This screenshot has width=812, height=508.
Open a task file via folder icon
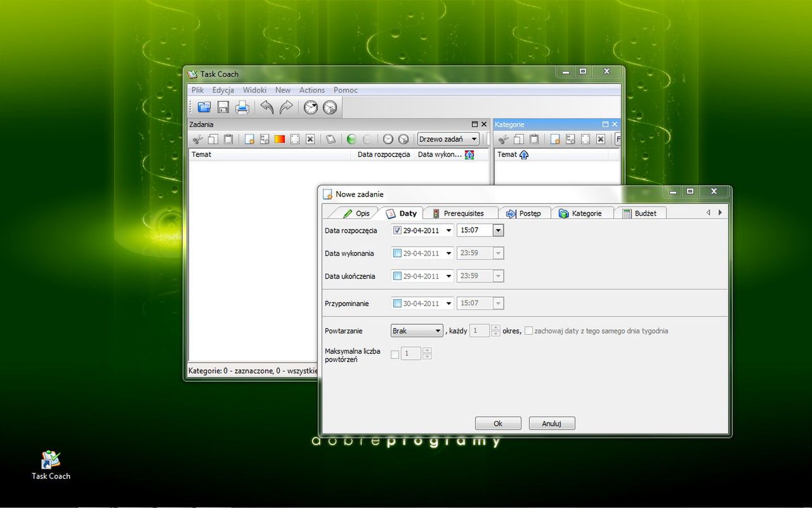(204, 107)
